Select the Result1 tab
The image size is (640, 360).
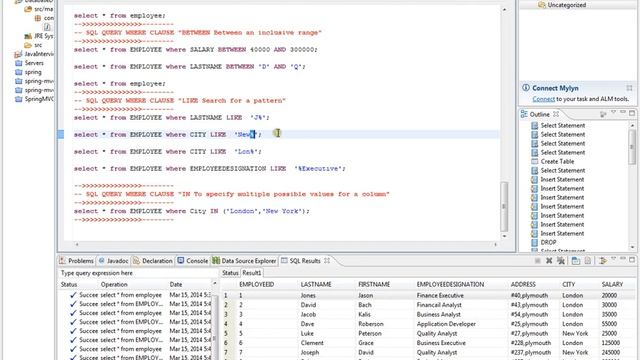click(251, 273)
